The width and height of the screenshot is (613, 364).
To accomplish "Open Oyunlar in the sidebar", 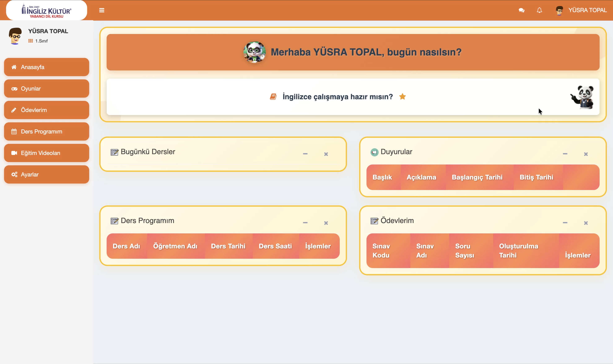I will pyautogui.click(x=47, y=88).
